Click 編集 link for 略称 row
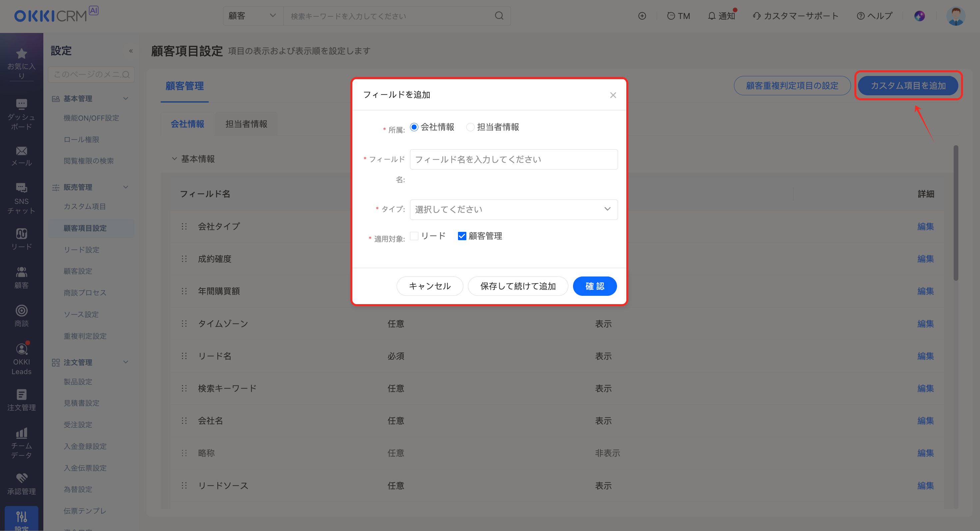Screen dimensions: 980x531 926,453
